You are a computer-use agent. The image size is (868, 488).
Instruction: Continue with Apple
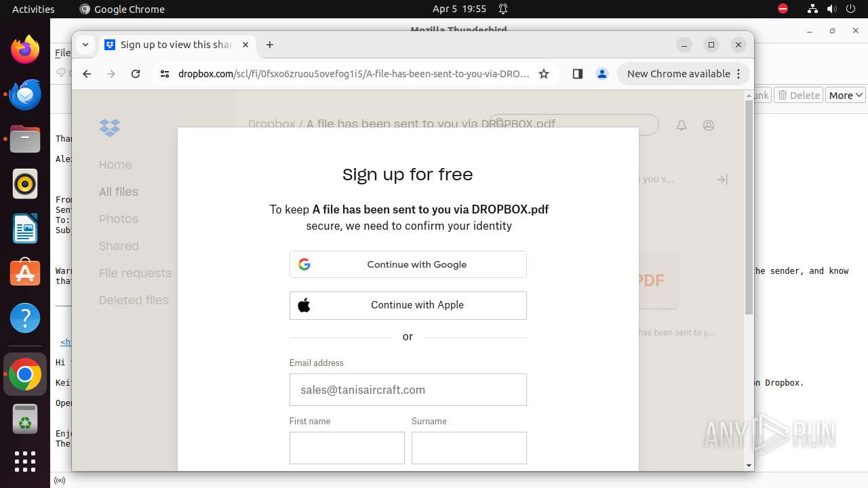click(x=408, y=306)
